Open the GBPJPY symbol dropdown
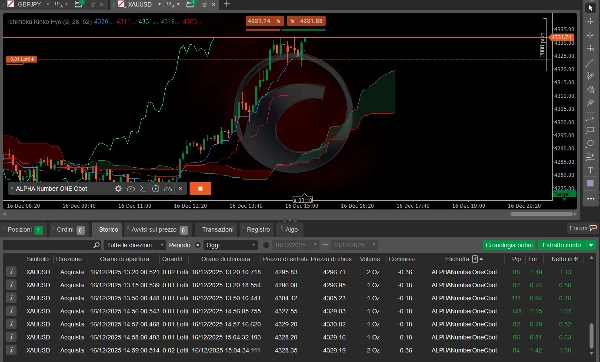 [x=48, y=4]
